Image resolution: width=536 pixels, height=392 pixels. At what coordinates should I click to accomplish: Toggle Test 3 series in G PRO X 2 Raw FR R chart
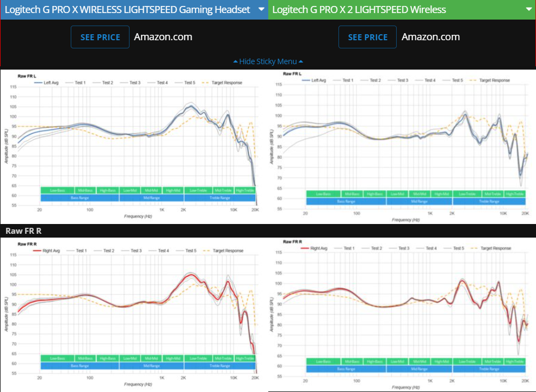(x=399, y=248)
